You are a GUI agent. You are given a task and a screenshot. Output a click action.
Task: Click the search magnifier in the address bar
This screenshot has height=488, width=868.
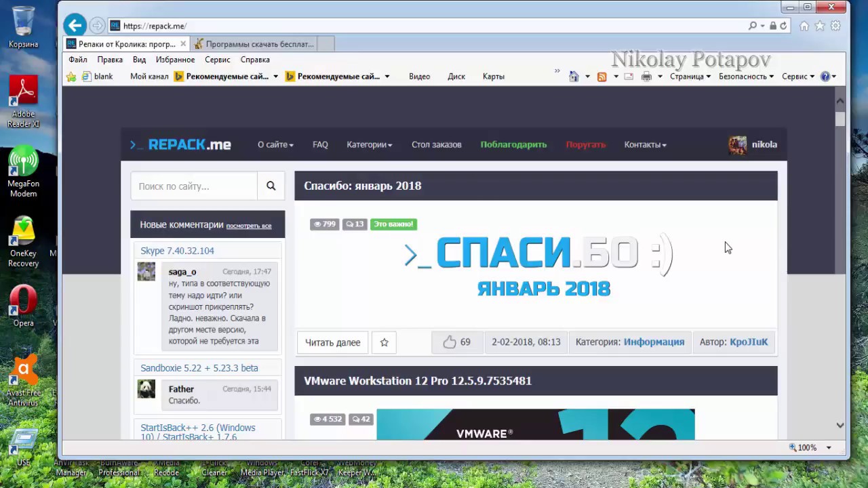[752, 26]
